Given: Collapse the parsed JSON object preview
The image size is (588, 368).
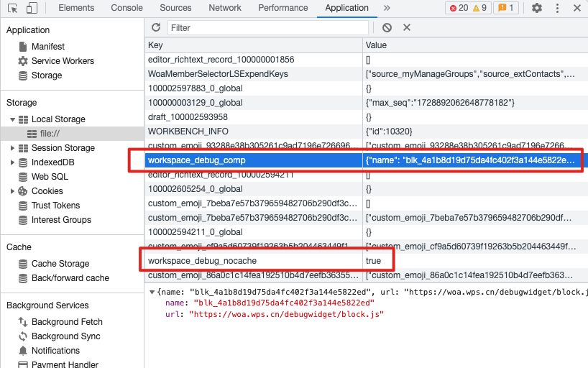Looking at the screenshot, I should pyautogui.click(x=152, y=292).
